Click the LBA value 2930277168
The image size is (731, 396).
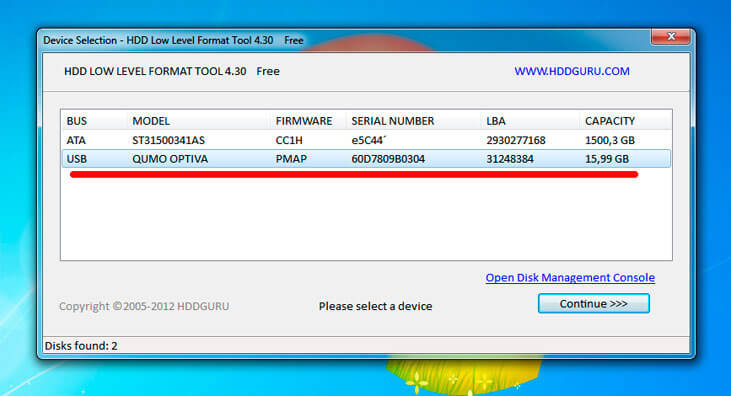tap(516, 140)
